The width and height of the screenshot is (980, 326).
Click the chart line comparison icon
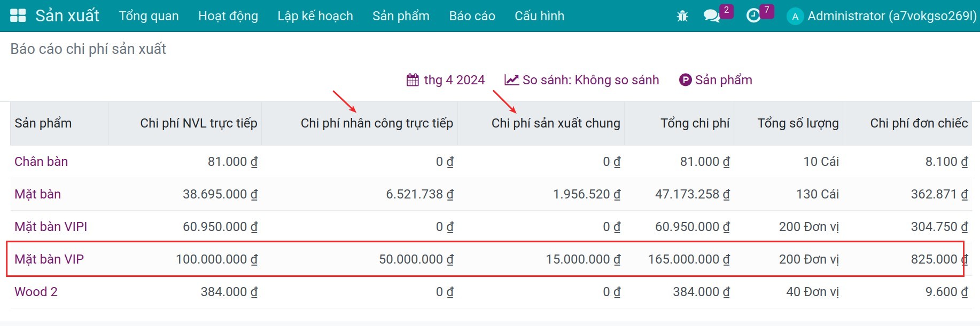click(511, 80)
